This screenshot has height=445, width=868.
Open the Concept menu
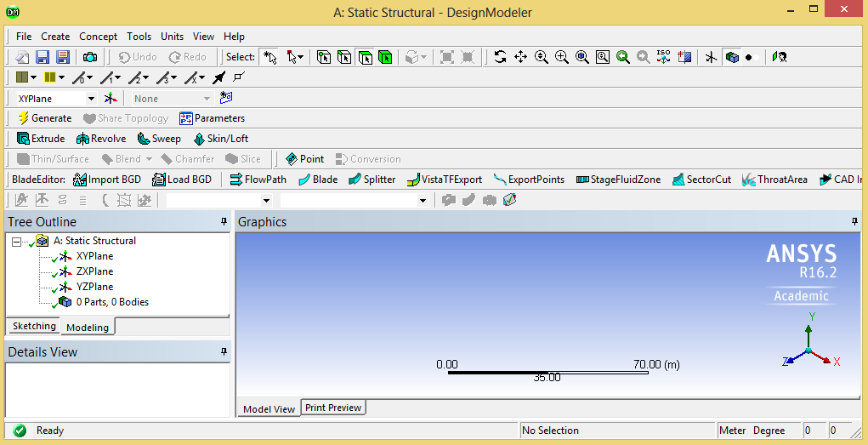coord(98,37)
